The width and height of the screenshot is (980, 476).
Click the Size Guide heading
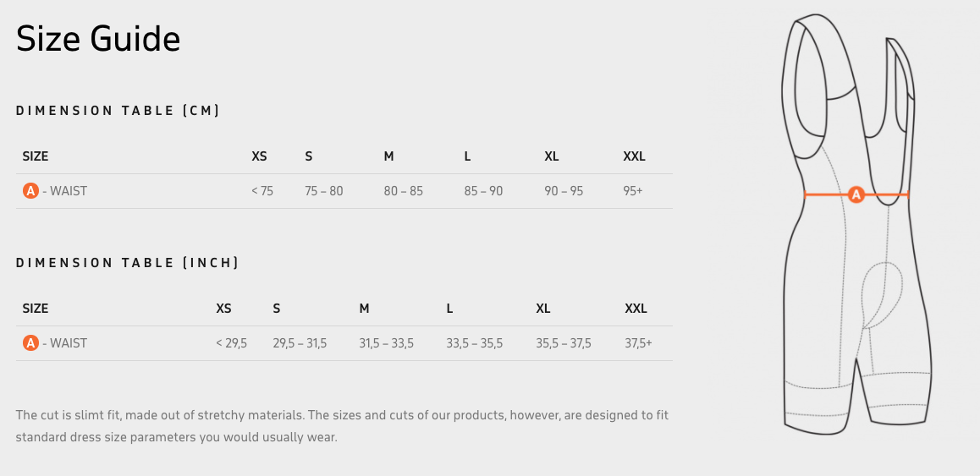(x=98, y=39)
